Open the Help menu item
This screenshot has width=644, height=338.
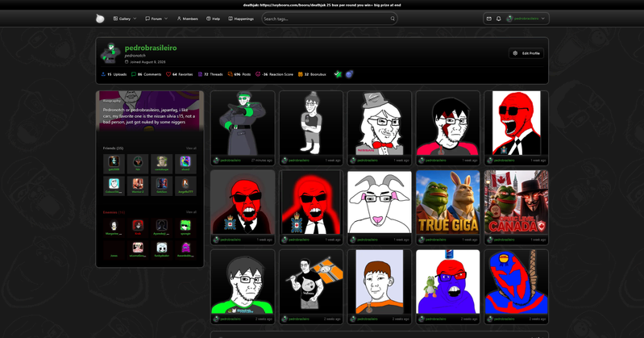click(213, 19)
